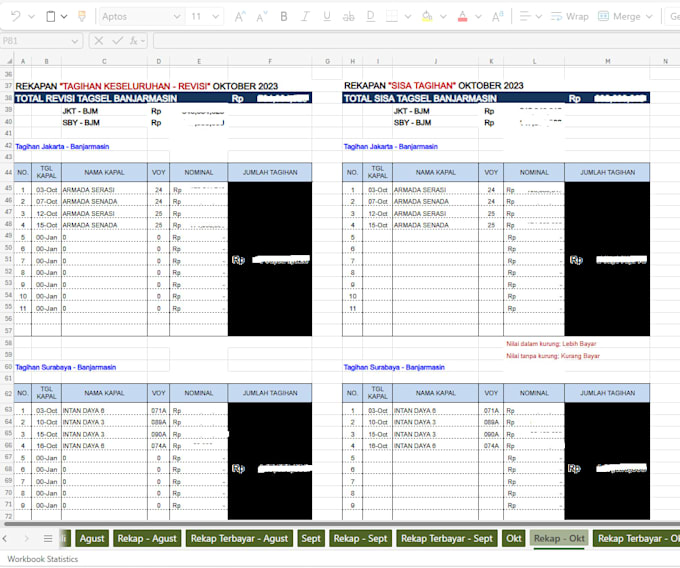Confirm formula entry with checkmark icon
This screenshot has height=568, width=680.
118,41
